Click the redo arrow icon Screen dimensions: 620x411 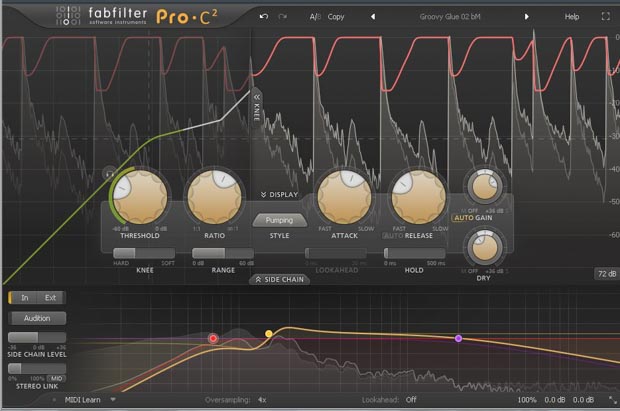pyautogui.click(x=281, y=17)
